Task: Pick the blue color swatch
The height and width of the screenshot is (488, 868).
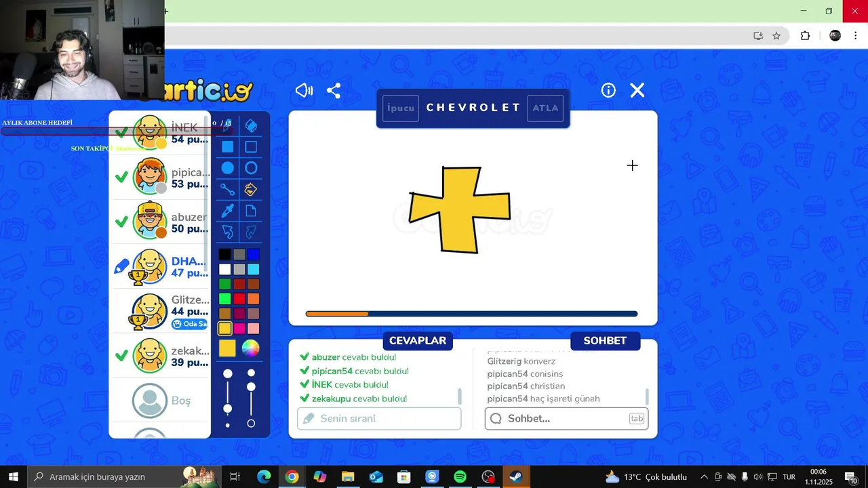Action: point(254,255)
